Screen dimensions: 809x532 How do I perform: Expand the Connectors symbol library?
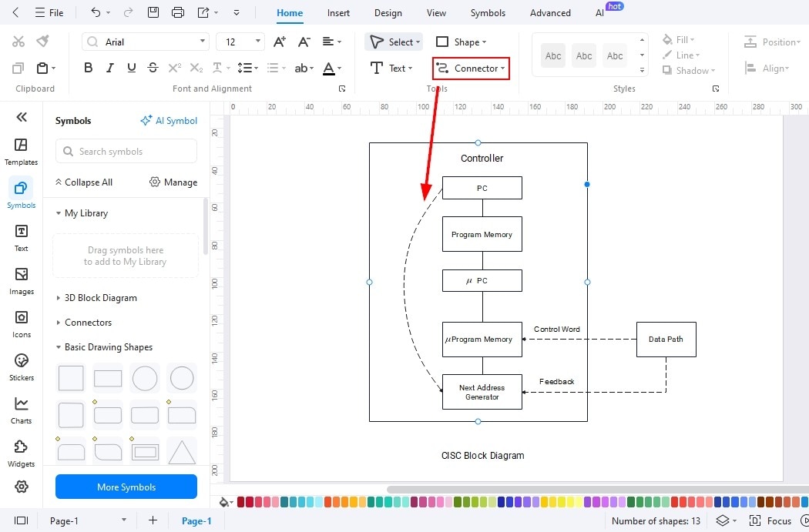click(87, 322)
